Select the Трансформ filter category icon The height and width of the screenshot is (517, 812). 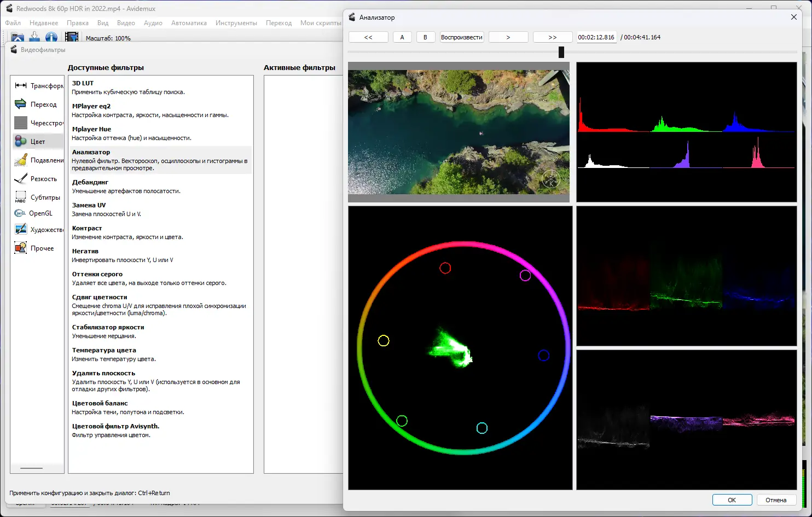[x=21, y=86]
